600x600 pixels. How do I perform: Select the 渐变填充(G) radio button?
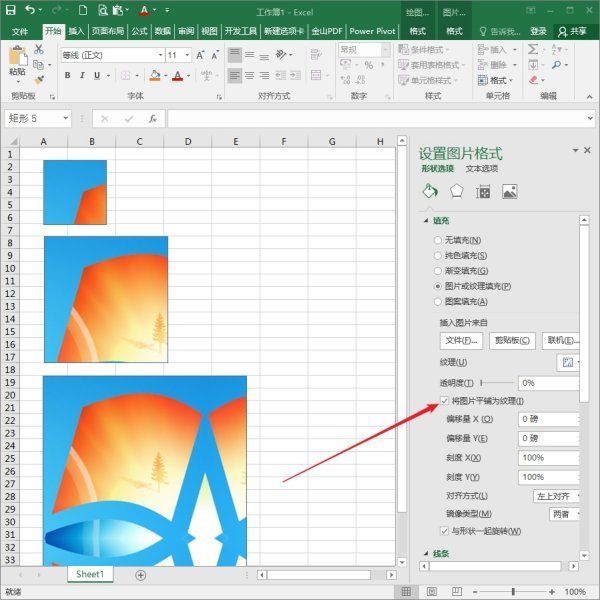[x=438, y=271]
